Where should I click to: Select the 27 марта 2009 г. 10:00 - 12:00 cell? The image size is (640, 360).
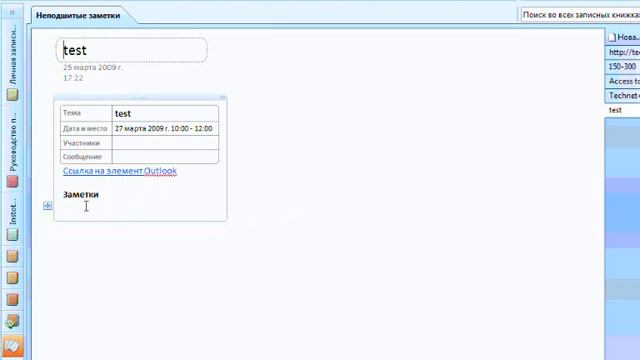click(165, 129)
